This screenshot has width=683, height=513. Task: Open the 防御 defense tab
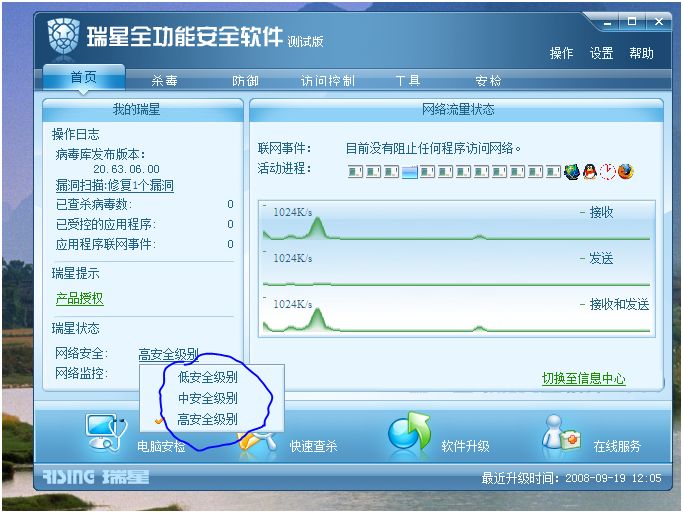(x=245, y=81)
